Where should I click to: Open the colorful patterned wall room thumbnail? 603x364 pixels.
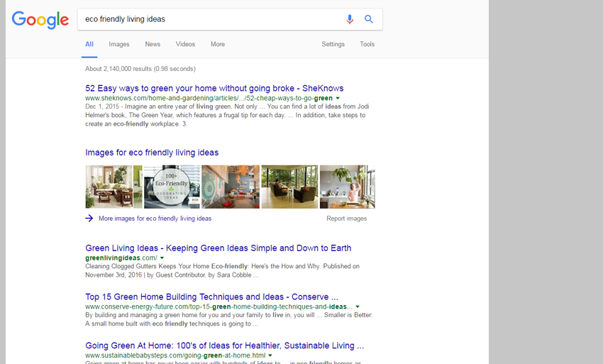tap(231, 187)
